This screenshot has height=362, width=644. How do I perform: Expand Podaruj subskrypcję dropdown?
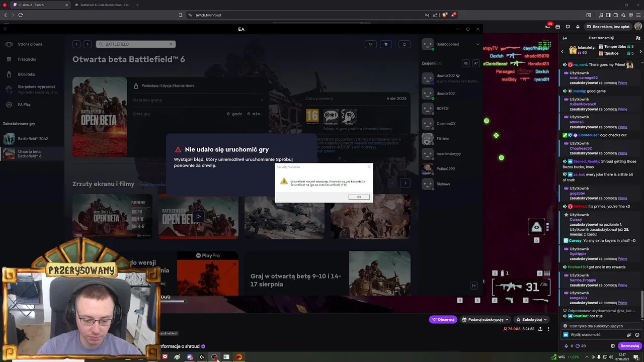[x=486, y=319]
